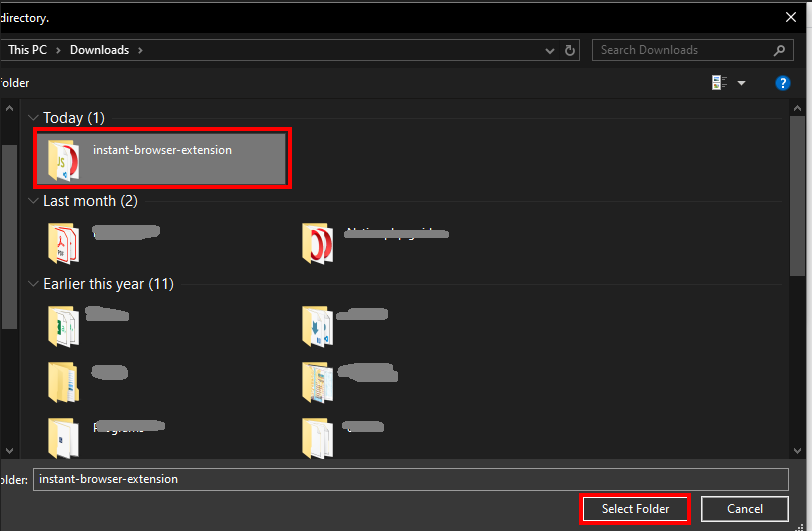
Task: Open the view options dropdown arrow
Action: point(742,83)
